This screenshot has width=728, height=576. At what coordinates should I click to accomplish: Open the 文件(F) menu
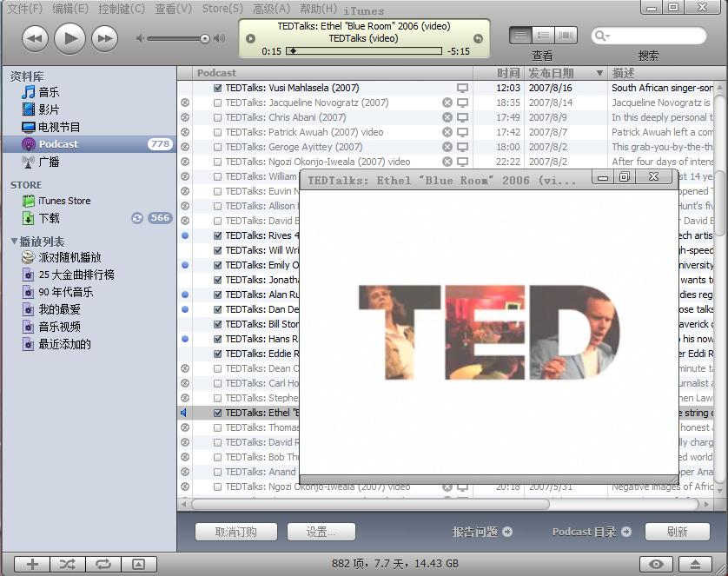[x=25, y=9]
